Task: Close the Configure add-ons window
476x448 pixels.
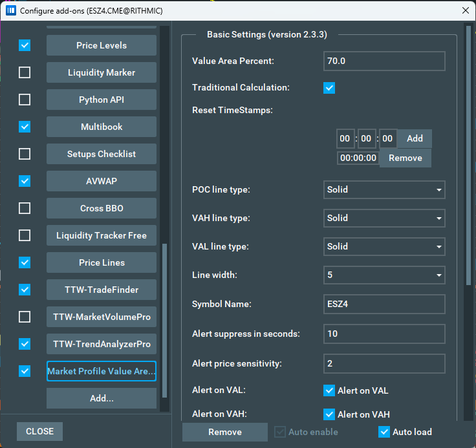Action: tap(464, 10)
